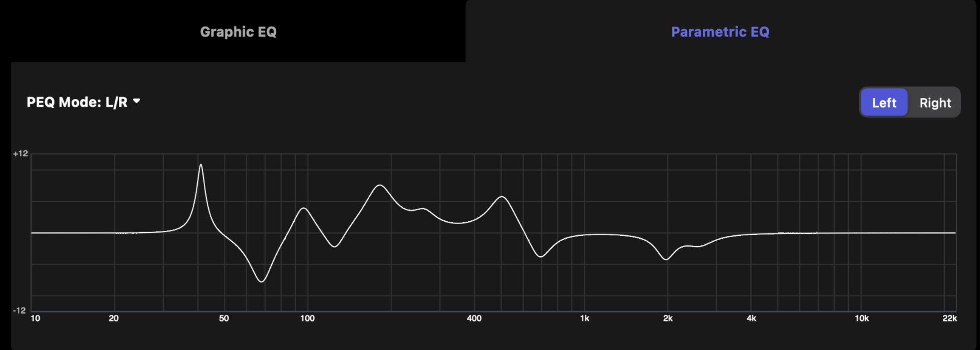This screenshot has height=350, width=980.
Task: Switch to the Right channel
Action: [935, 102]
